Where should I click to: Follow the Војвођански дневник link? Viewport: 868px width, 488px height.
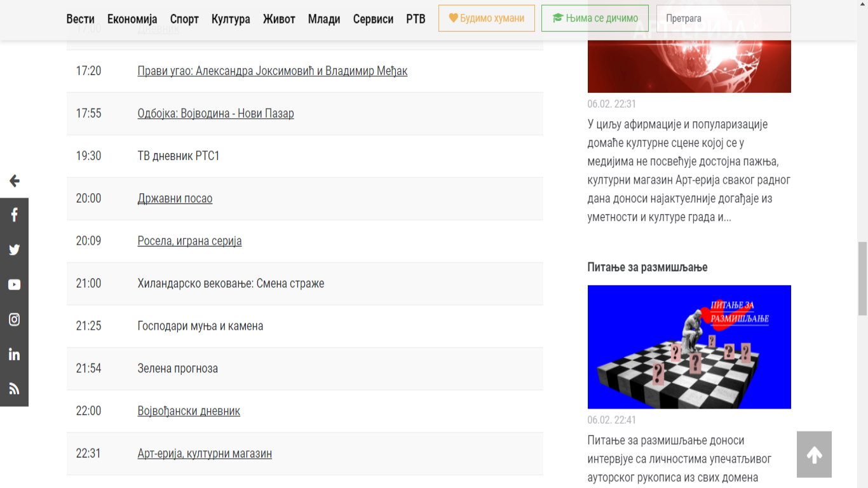coord(189,411)
